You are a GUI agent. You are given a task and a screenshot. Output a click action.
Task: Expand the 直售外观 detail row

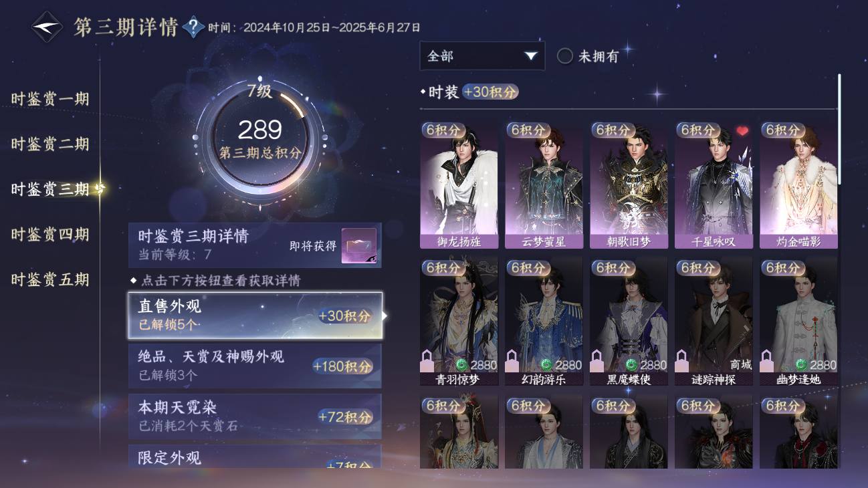coord(255,316)
